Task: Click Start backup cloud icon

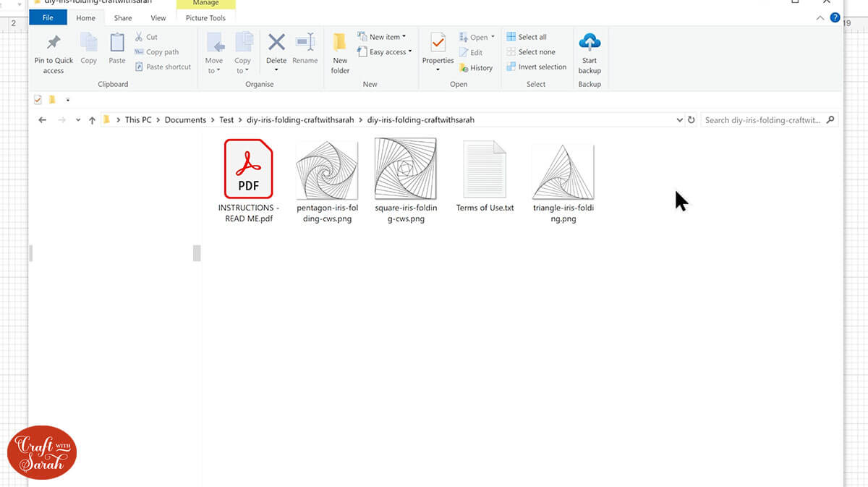Action: coord(590,42)
